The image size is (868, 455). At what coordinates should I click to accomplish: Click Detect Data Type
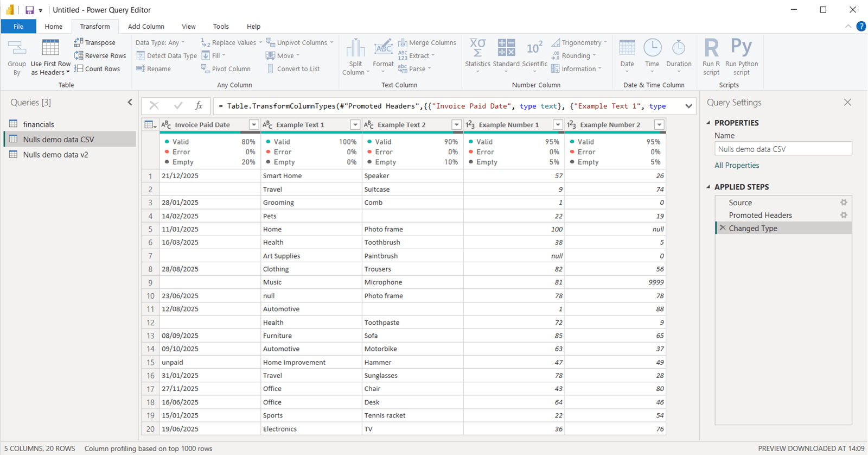coord(167,55)
